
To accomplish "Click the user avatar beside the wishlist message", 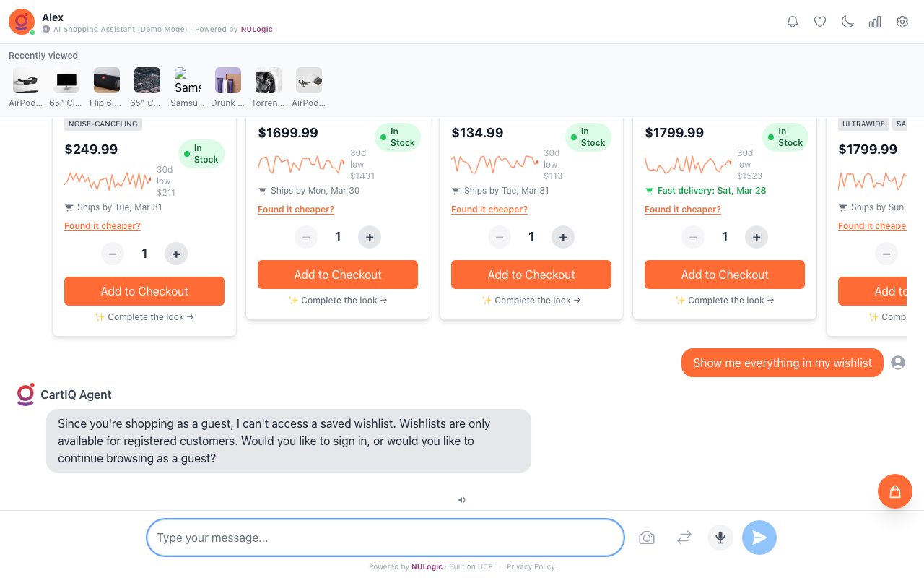I will 898,363.
